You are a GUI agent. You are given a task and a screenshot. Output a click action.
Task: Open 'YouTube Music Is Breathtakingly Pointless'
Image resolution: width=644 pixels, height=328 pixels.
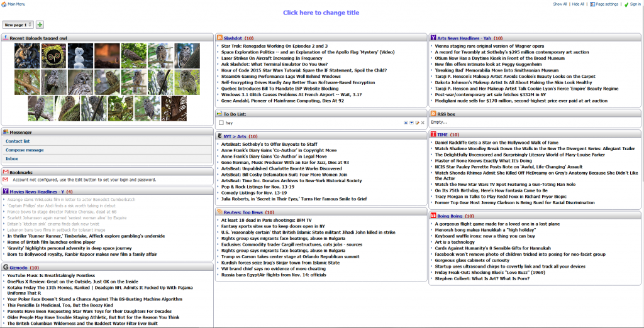51,275
